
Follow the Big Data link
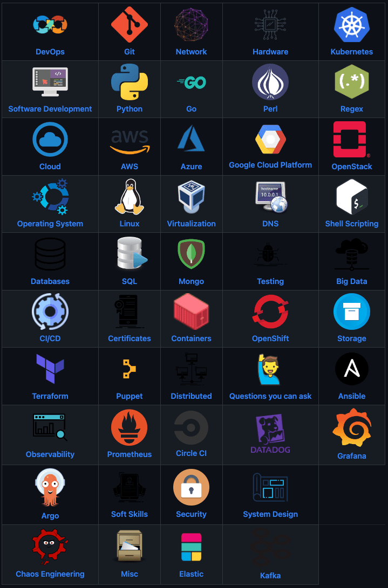pyautogui.click(x=351, y=281)
